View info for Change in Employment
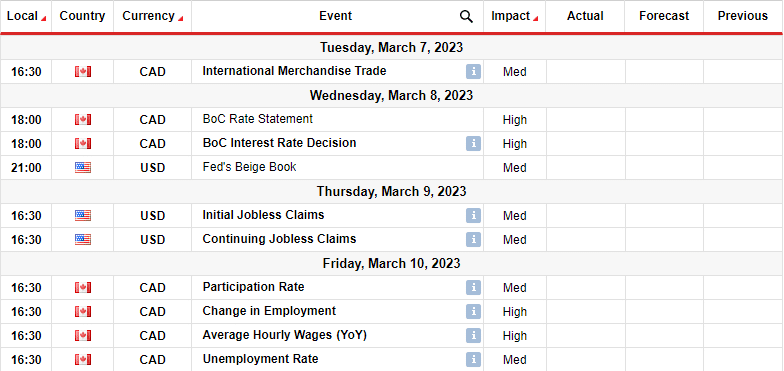 point(474,312)
